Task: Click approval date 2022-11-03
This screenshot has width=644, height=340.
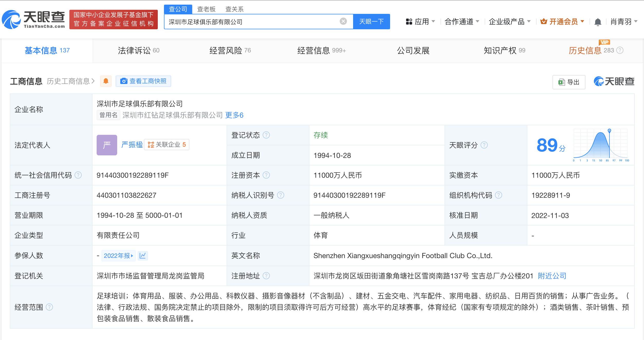Action: pos(550,215)
